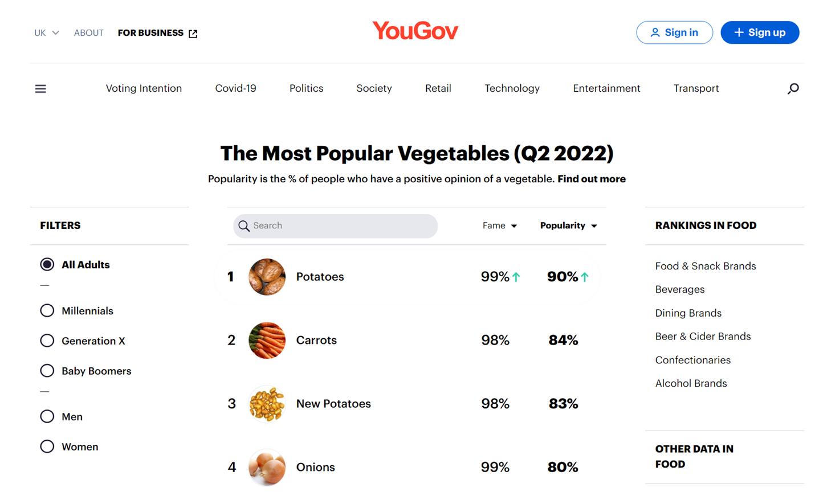The image size is (815, 504).
Task: Select the Millennials filter radio button
Action: [47, 311]
